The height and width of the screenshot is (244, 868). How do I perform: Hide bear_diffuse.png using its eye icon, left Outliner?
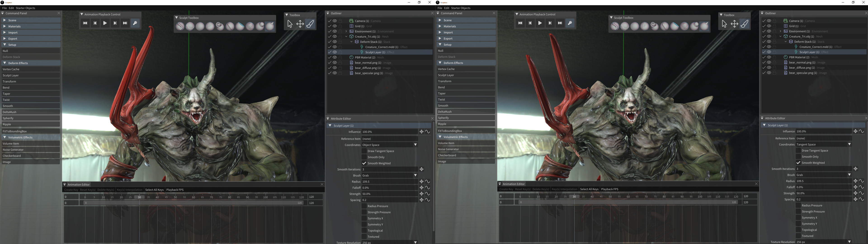pyautogui.click(x=335, y=68)
